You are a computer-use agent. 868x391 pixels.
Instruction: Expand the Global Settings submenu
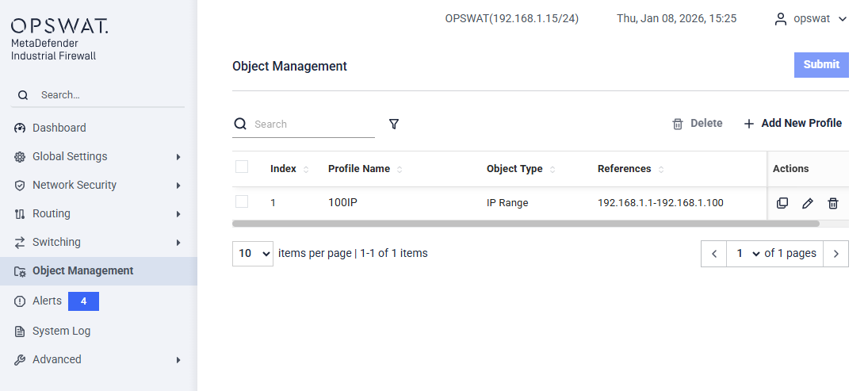click(x=98, y=156)
